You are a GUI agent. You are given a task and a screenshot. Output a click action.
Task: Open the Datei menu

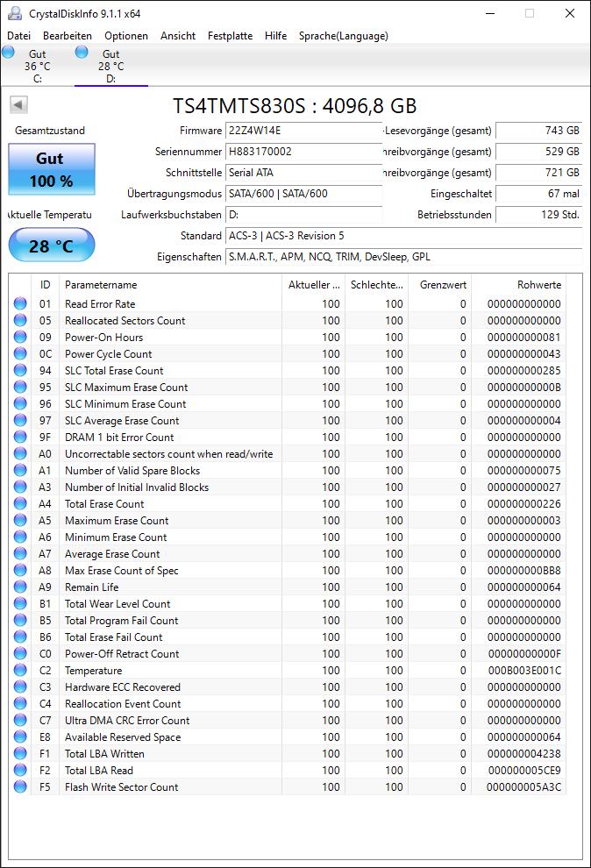[18, 35]
